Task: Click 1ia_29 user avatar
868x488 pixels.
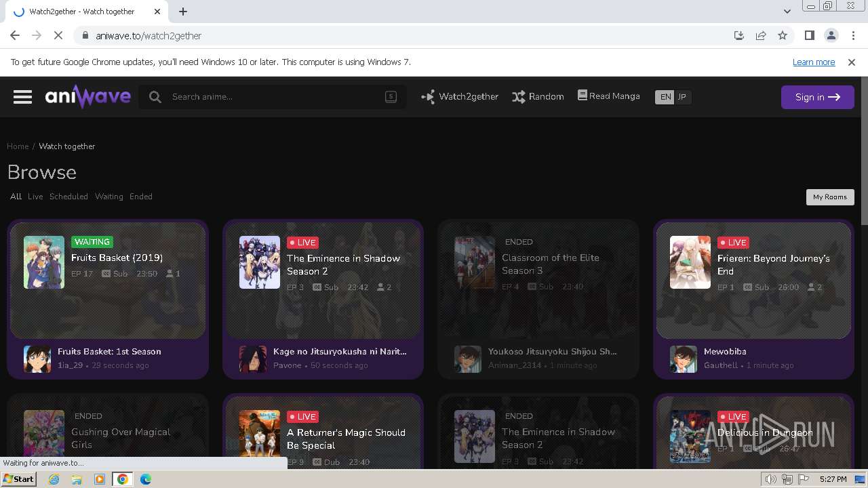Action: coord(37,359)
